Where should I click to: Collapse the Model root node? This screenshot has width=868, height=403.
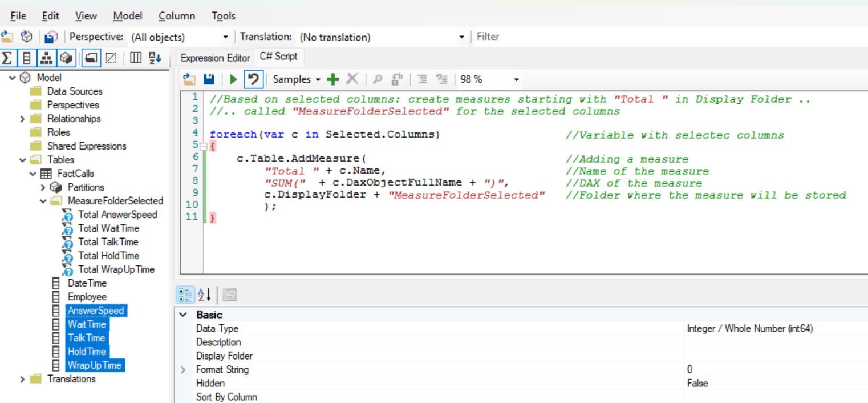pyautogui.click(x=13, y=78)
